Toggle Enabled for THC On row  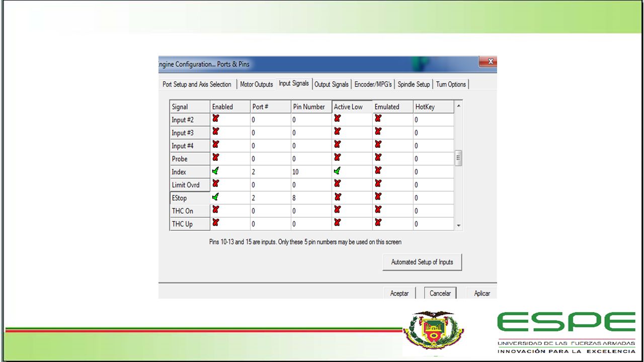[216, 210]
